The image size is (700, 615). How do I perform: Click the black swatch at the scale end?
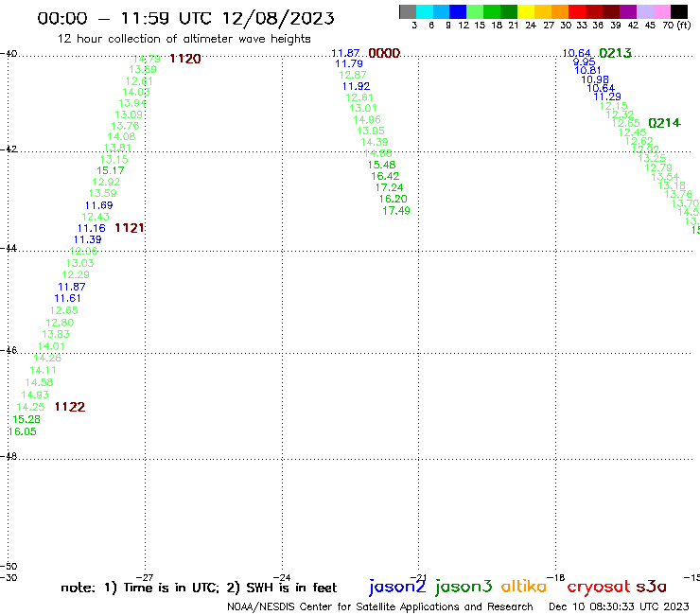tap(678, 11)
